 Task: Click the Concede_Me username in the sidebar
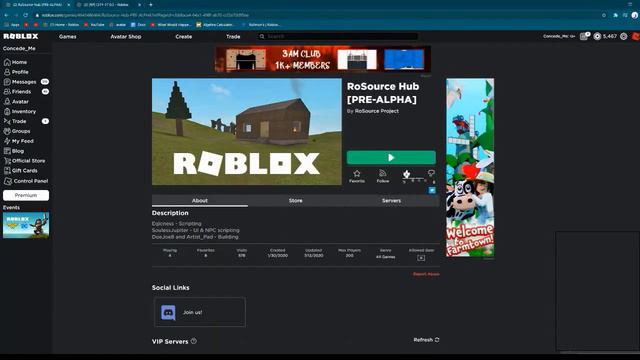(x=19, y=48)
